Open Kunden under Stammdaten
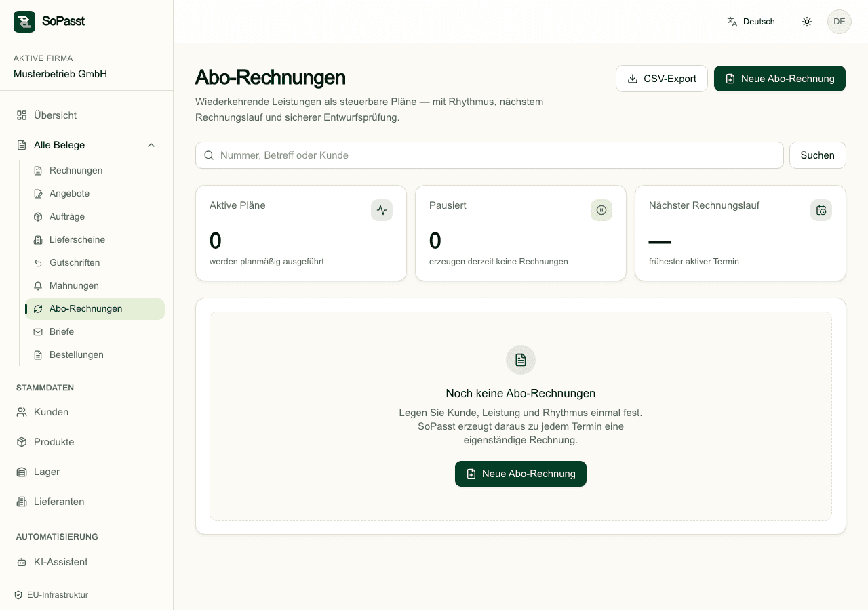Viewport: 868px width, 610px height. (x=86, y=412)
